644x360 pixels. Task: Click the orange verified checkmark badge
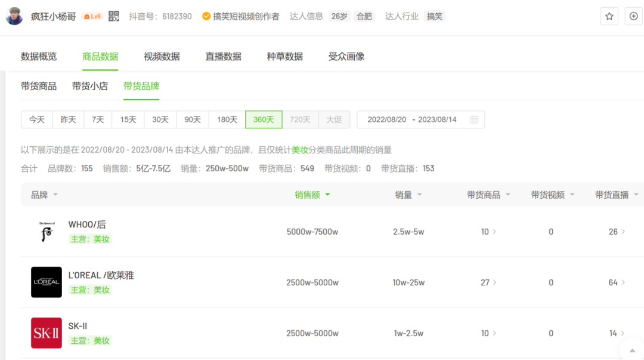coord(206,16)
